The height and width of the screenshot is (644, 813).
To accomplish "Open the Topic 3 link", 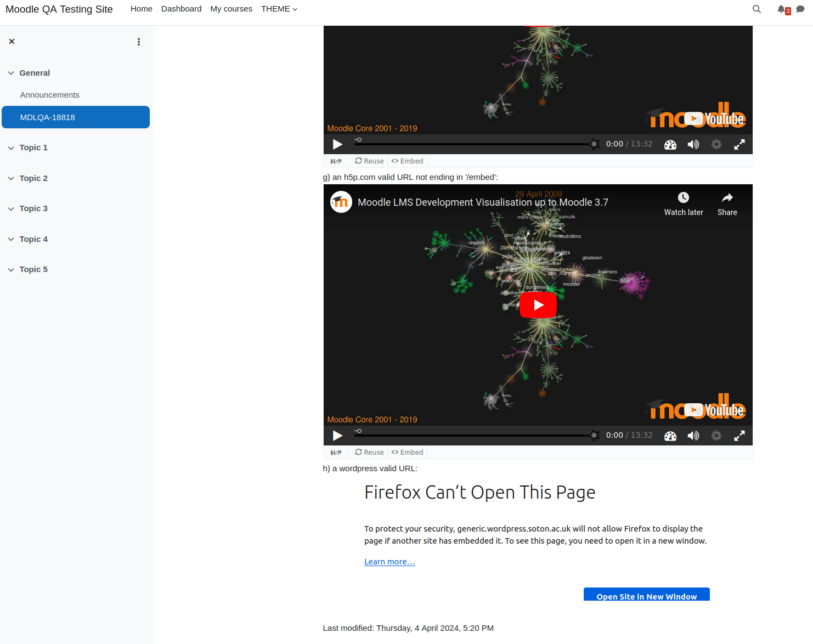I will coord(33,208).
